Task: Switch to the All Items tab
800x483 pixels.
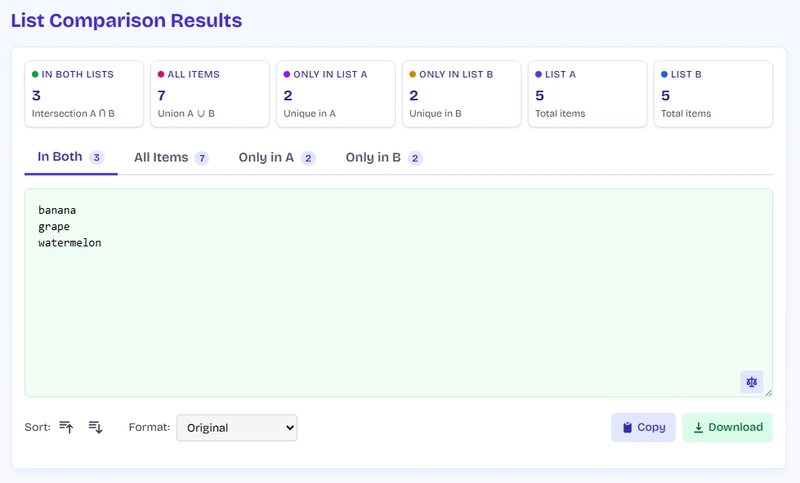Action: pos(171,158)
